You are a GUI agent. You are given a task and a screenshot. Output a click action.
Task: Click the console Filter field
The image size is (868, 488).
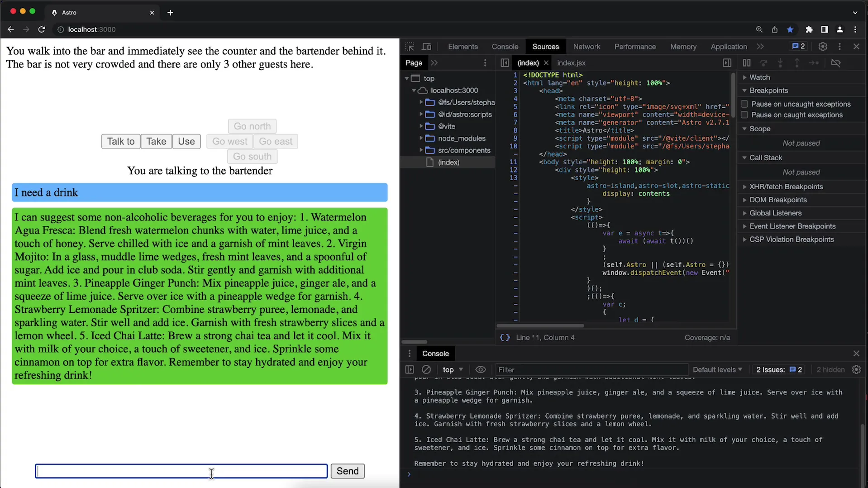(591, 369)
